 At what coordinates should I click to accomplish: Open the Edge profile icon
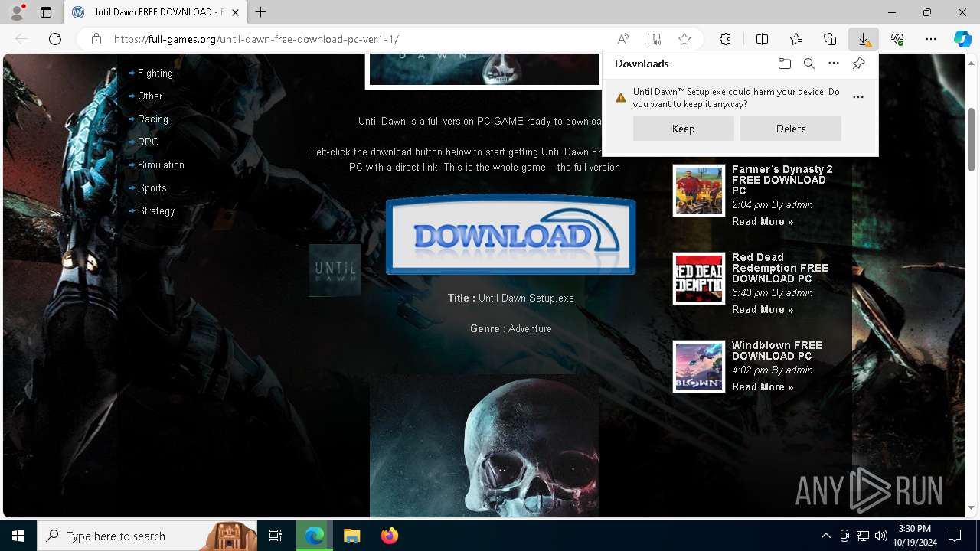(x=17, y=12)
